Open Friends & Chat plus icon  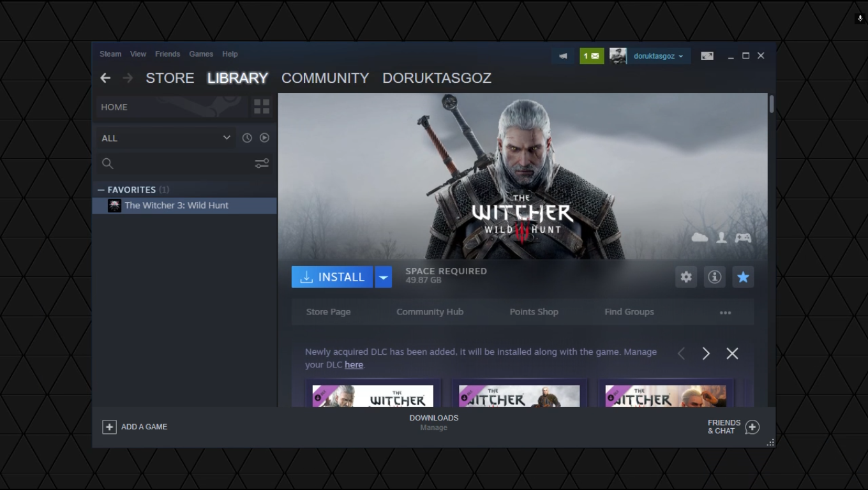click(x=752, y=427)
